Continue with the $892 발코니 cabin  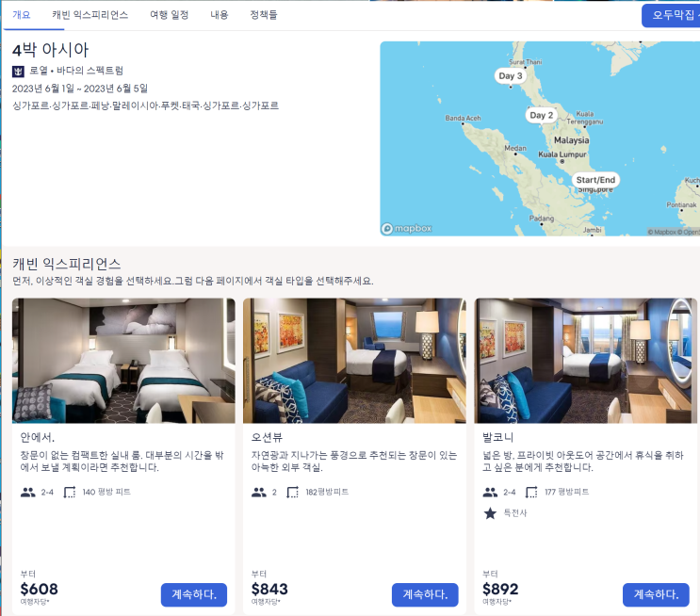(656, 594)
